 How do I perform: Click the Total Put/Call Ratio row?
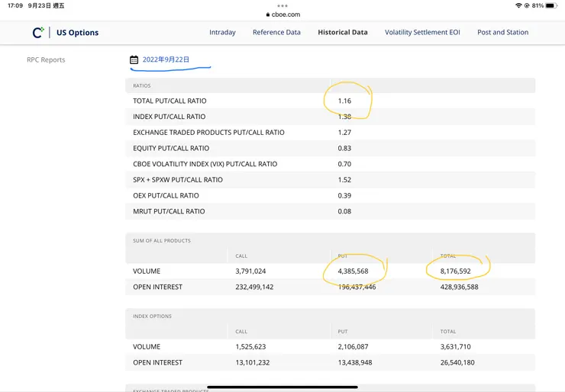(x=169, y=101)
